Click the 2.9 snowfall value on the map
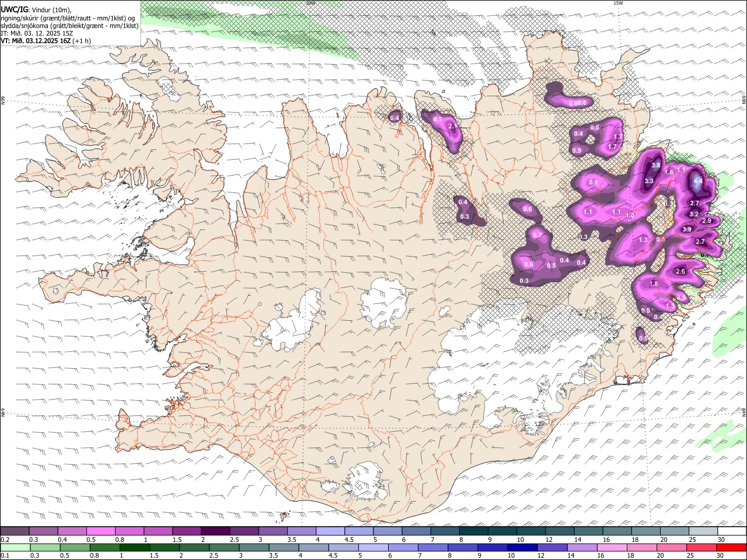Image resolution: width=747 pixels, height=560 pixels. coord(707,221)
